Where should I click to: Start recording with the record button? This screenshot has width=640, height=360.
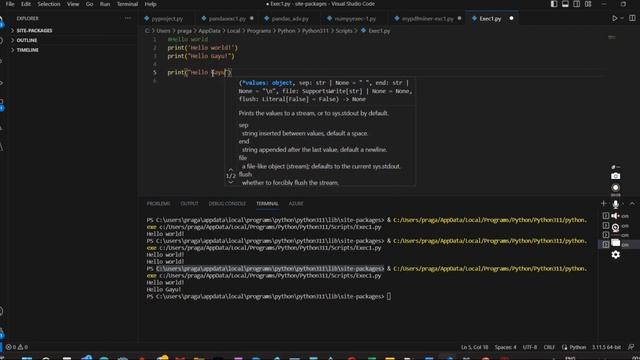coord(616,188)
